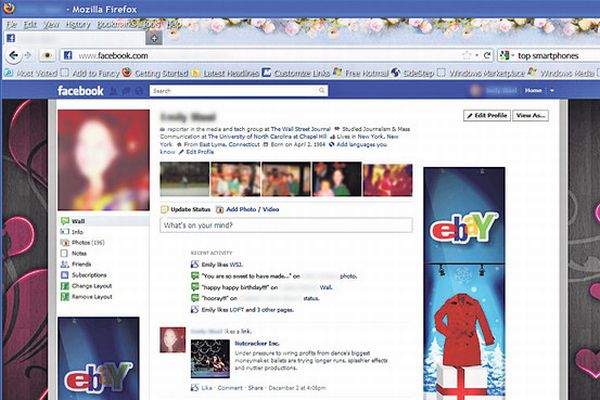Viewport: 600px width, 400px height.
Task: Click the What's on your mind status box
Action: pos(286,225)
